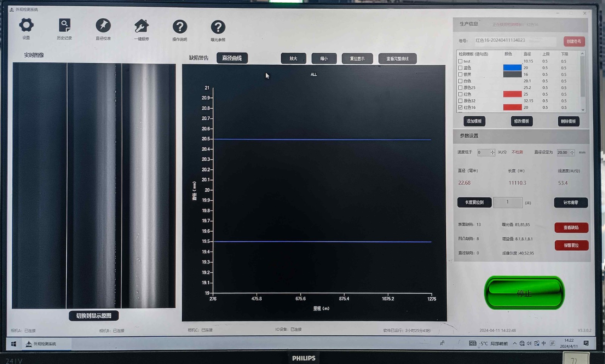This screenshot has height=364, width=605.
Task: Click the 查看缺陷 red button
Action: pyautogui.click(x=571, y=228)
